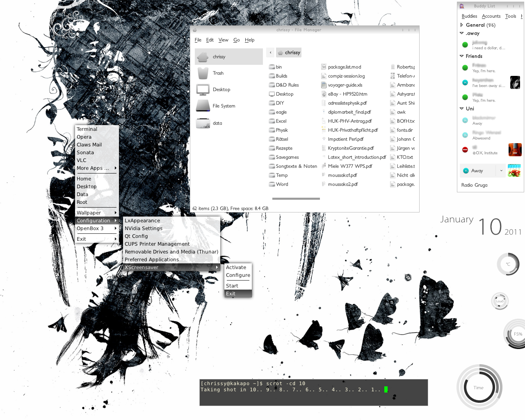This screenshot has width=525, height=420.
Task: Click the file manager horizontal scrollbar
Action: [x=296, y=199]
